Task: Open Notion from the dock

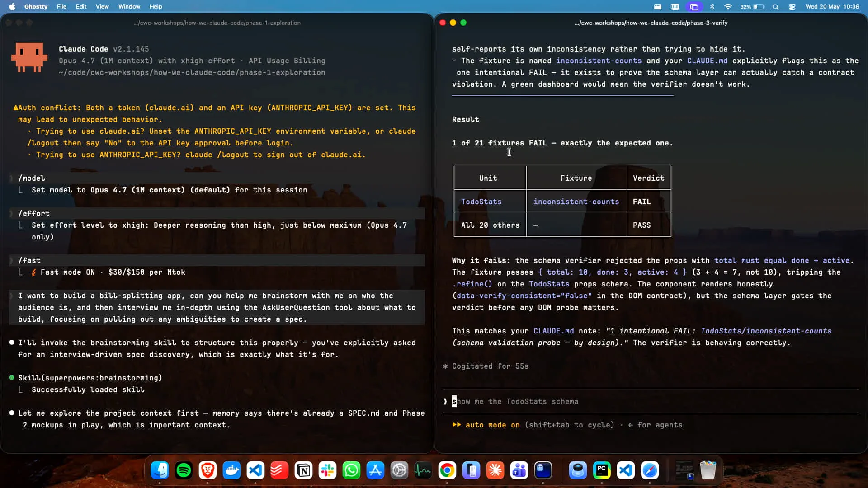Action: click(303, 470)
